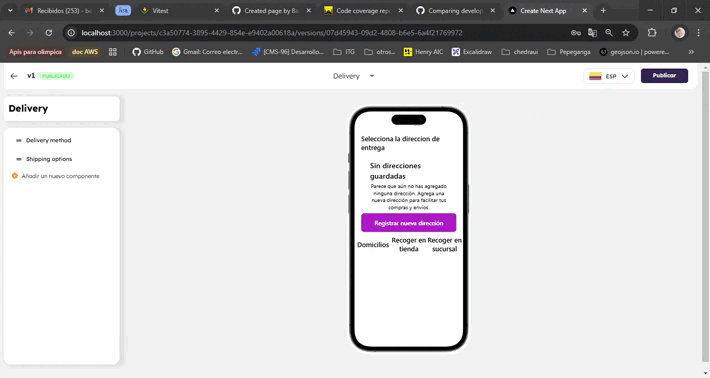Open the GitHub bookmark
710x378 pixels.
click(x=148, y=52)
